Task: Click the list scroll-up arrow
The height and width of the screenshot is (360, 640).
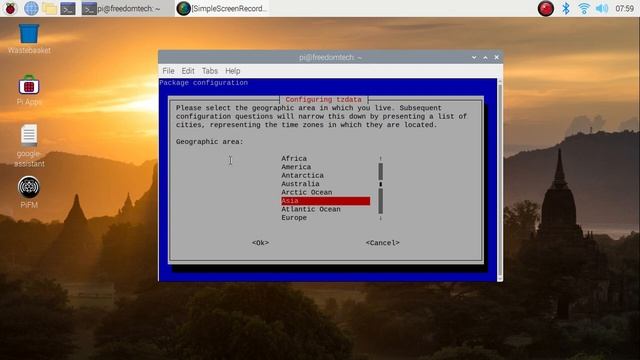Action: pyautogui.click(x=380, y=158)
